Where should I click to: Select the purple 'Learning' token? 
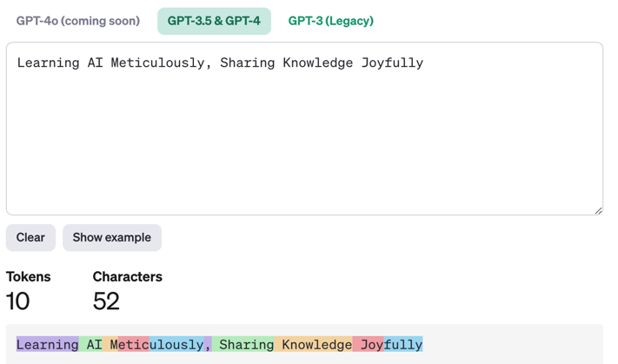tap(47, 344)
